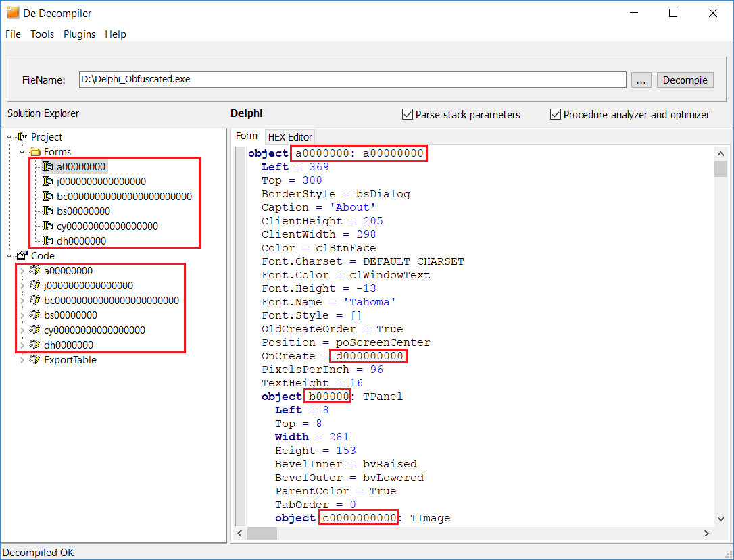Viewport: 734px width, 560px height.
Task: Click unit icon beside dh0000000 under Code
Action: click(35, 345)
